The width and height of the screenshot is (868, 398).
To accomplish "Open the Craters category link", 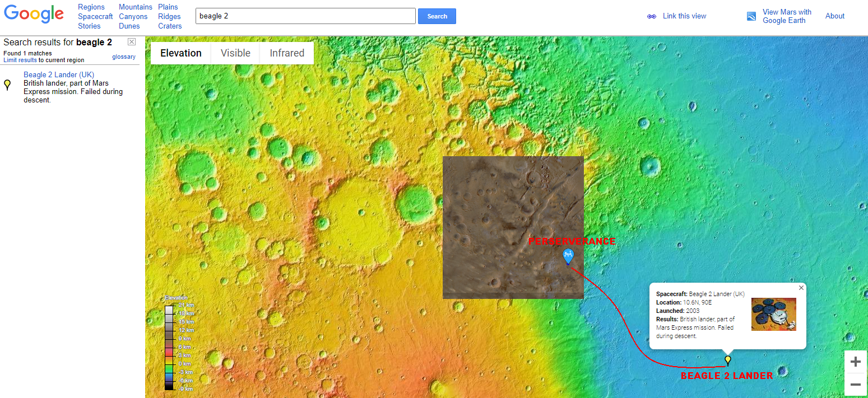I will pos(170,26).
